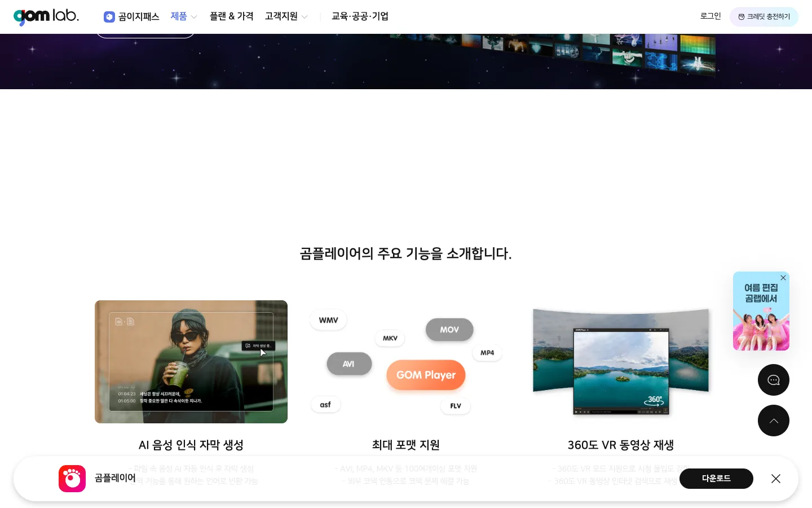The image size is (812, 508).
Task: Click the MKV format tag
Action: point(390,338)
